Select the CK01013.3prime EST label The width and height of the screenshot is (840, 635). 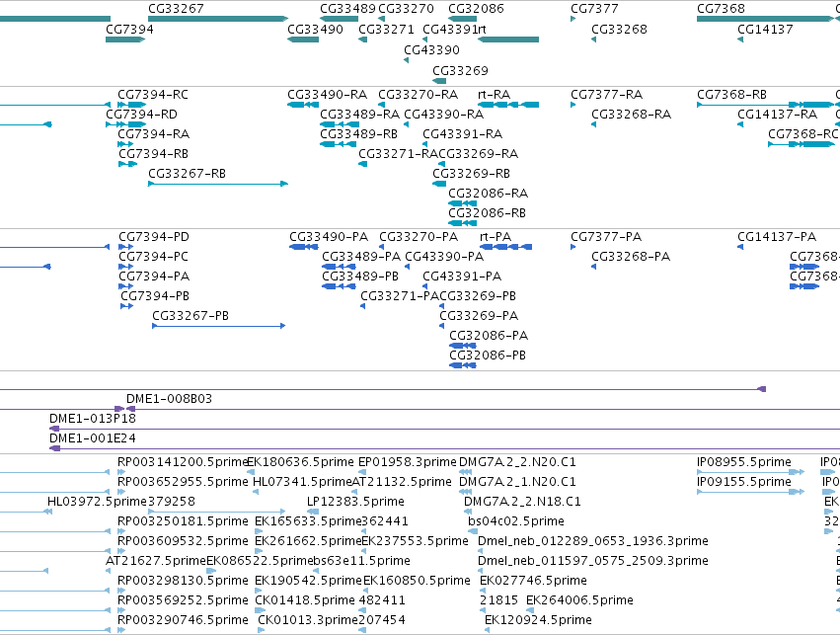tap(308, 620)
